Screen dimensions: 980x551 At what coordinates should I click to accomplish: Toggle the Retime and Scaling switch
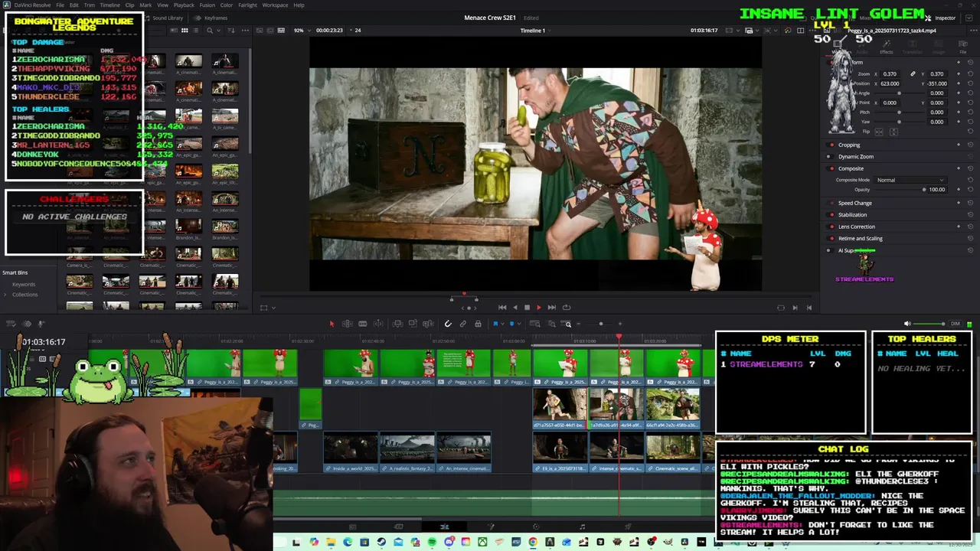point(831,238)
